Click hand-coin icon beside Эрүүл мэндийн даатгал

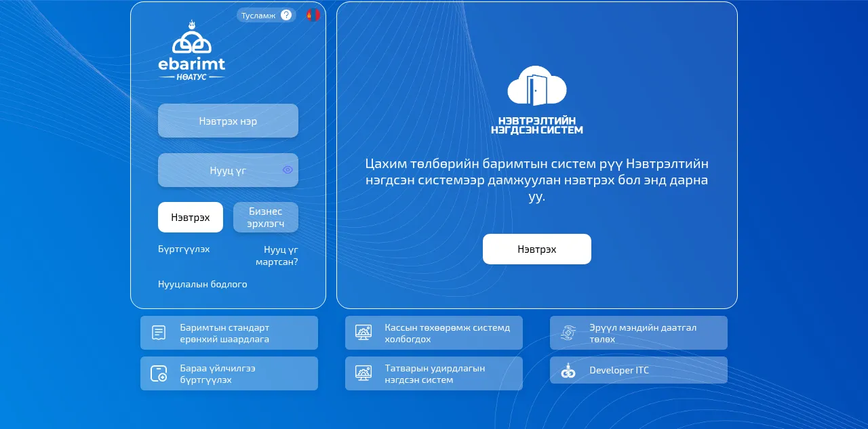(568, 333)
